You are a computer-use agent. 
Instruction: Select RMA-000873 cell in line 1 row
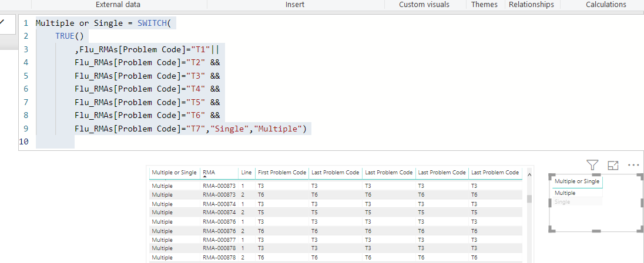219,186
